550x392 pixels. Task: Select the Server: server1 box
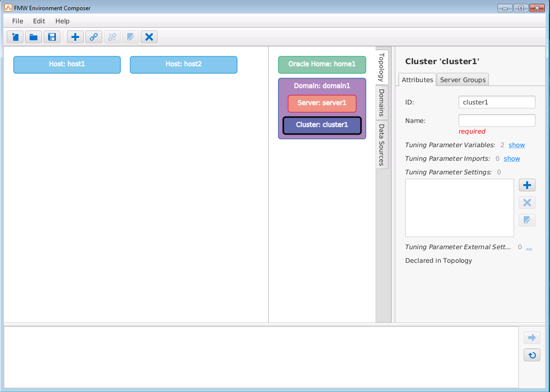coord(322,103)
